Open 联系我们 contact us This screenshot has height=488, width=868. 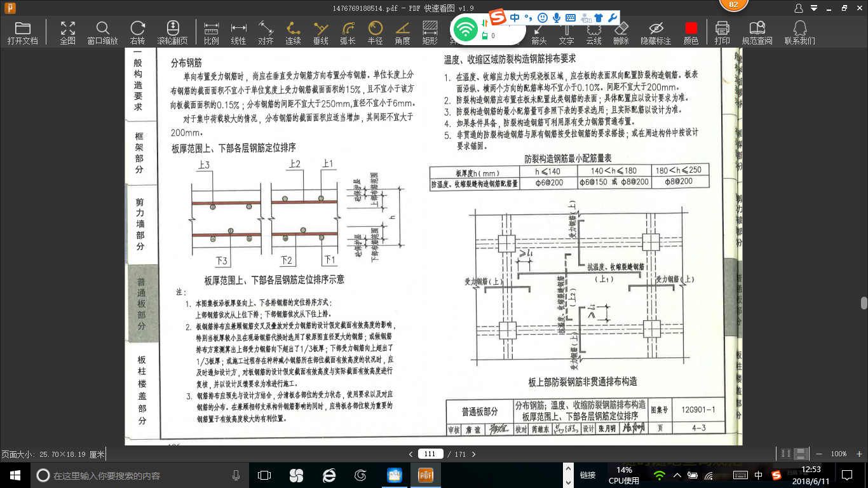pos(799,33)
